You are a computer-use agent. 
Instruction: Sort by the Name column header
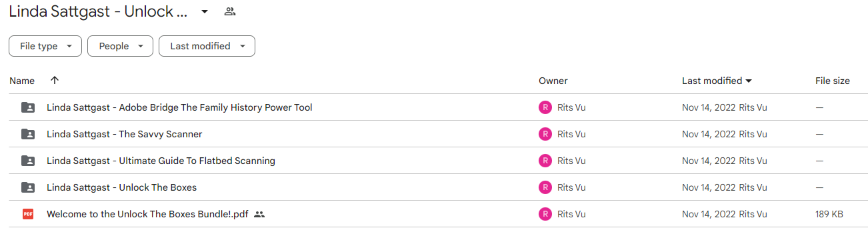tap(22, 81)
